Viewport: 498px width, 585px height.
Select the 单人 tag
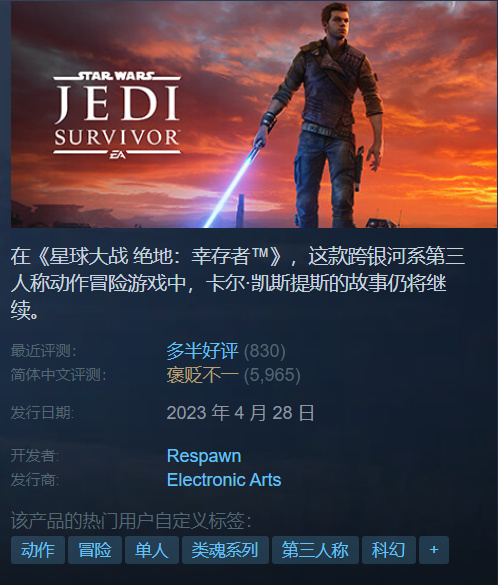[x=151, y=550]
